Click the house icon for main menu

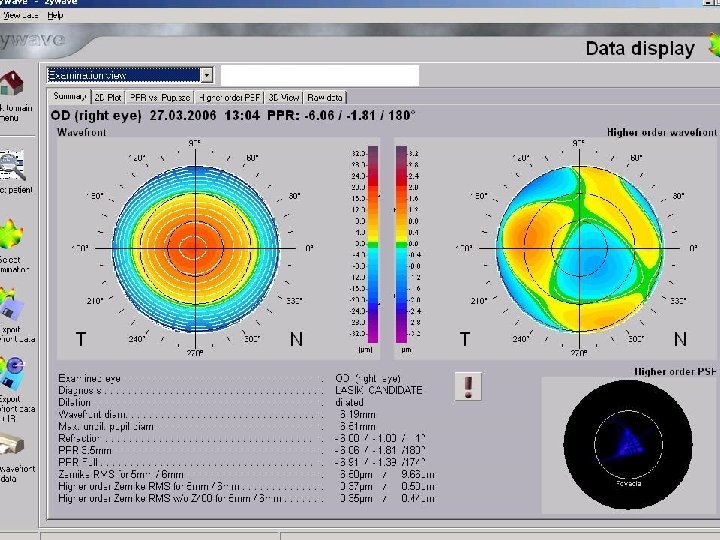click(x=12, y=85)
